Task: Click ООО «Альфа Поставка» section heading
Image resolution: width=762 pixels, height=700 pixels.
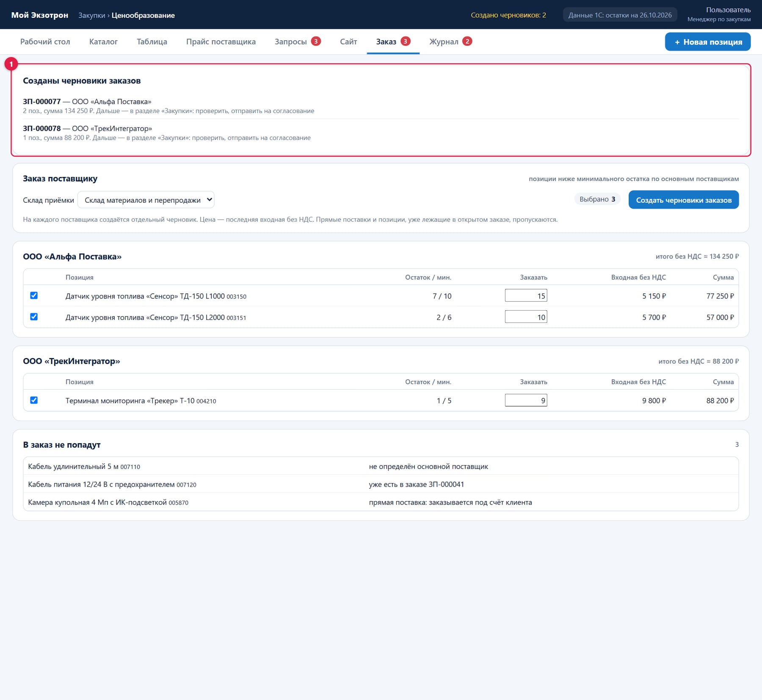Action: coord(72,256)
